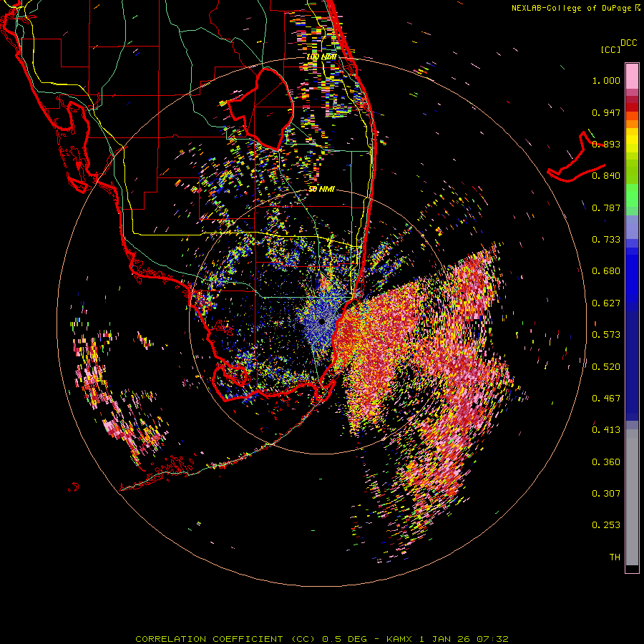Select the 0.360 scale value

tap(606, 462)
